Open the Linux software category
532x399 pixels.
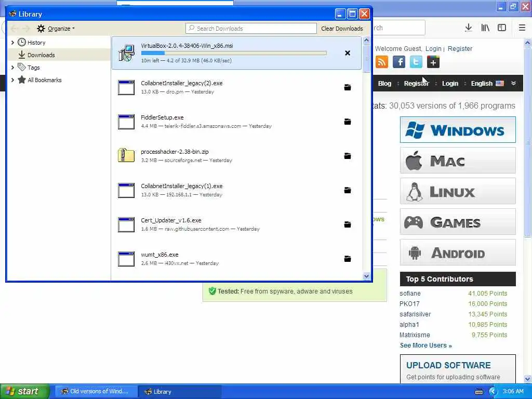pyautogui.click(x=458, y=191)
